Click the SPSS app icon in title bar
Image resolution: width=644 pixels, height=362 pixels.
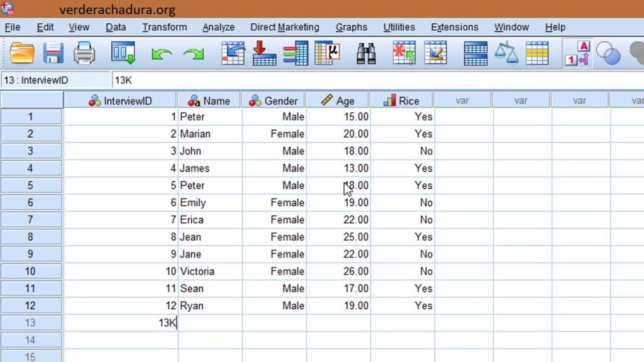point(8,8)
